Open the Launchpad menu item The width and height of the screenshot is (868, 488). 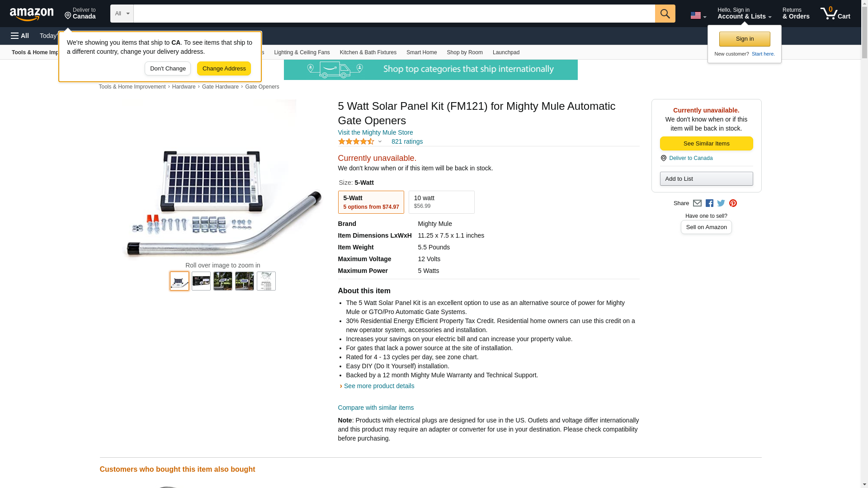point(506,52)
